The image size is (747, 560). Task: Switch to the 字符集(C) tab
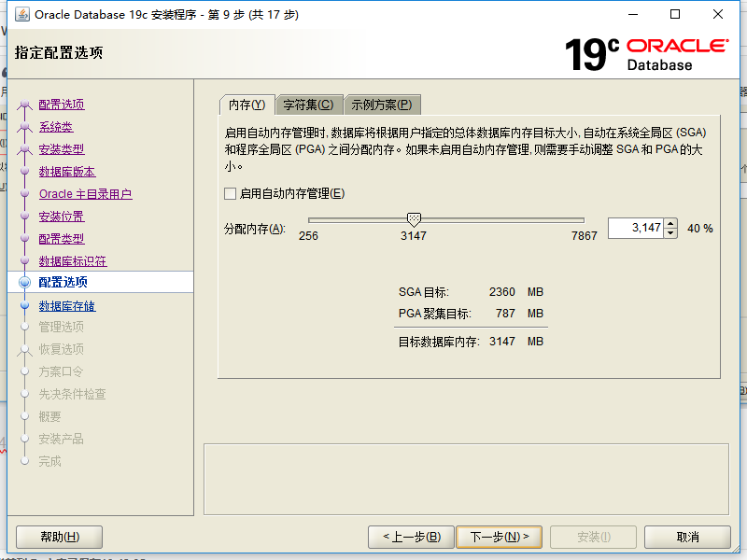(x=308, y=105)
